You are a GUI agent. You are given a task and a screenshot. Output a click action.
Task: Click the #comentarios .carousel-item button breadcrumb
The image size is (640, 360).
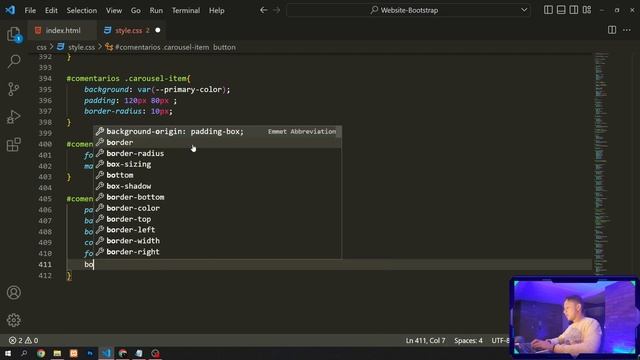[175, 47]
